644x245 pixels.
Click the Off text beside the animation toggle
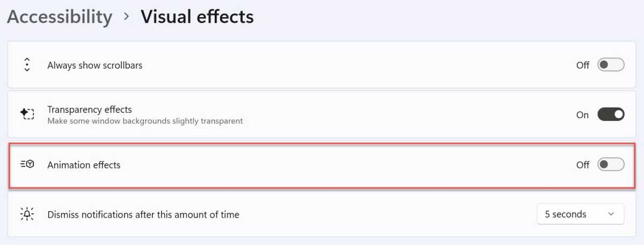pos(583,165)
